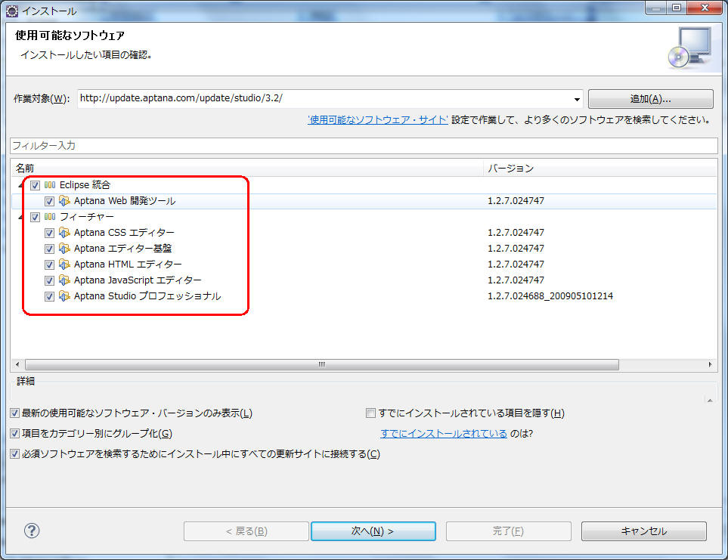The height and width of the screenshot is (560, 728).
Task: Click the フィルター入力 text field
Action: (x=363, y=145)
